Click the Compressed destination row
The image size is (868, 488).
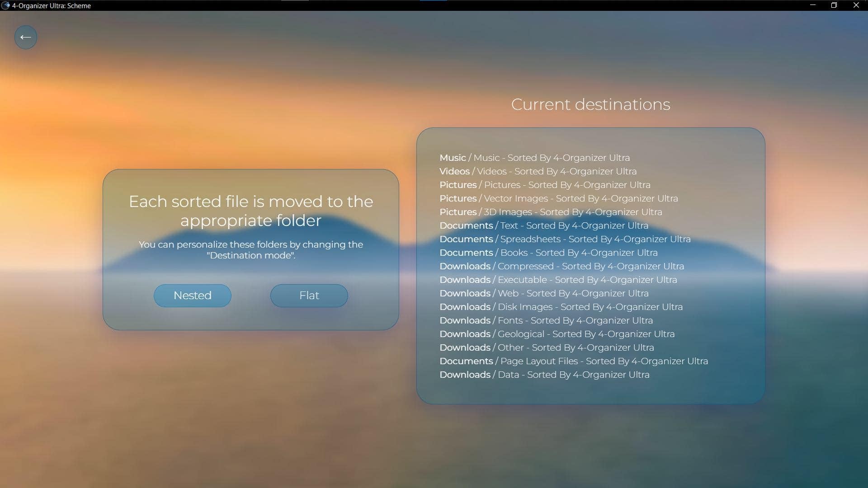tap(562, 266)
